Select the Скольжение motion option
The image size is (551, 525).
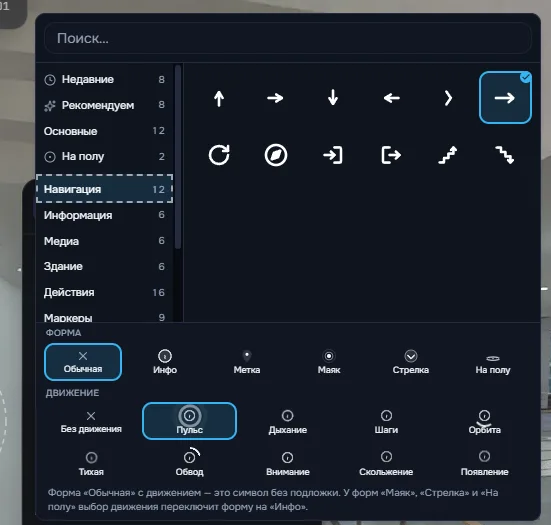pyautogui.click(x=386, y=463)
